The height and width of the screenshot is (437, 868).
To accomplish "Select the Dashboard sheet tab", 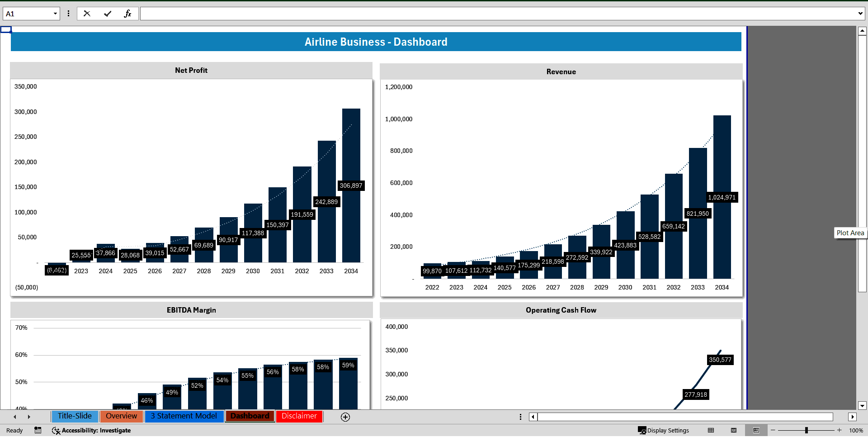I will pyautogui.click(x=250, y=416).
